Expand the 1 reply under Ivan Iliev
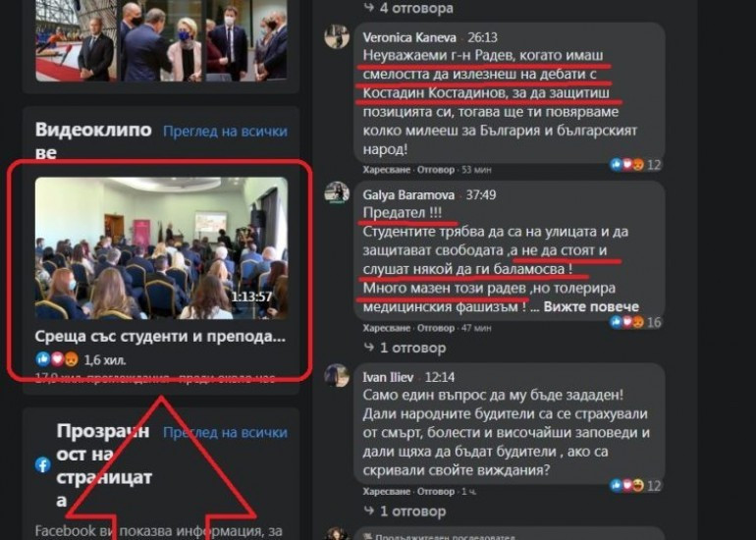The height and width of the screenshot is (540, 756). tap(405, 512)
